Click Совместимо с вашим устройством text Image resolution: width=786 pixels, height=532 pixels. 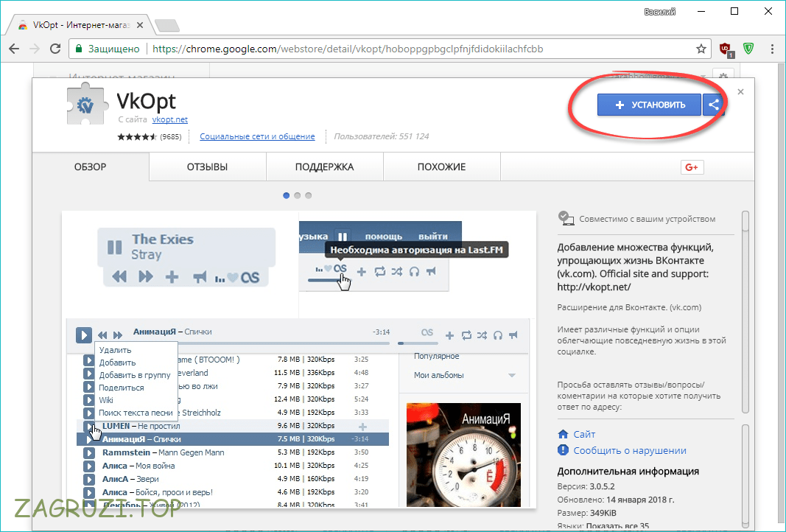click(x=648, y=219)
